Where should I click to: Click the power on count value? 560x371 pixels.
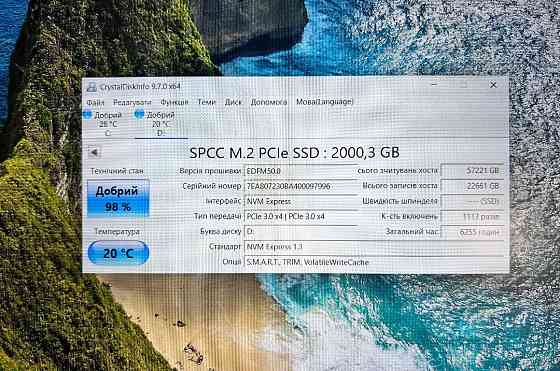472,216
